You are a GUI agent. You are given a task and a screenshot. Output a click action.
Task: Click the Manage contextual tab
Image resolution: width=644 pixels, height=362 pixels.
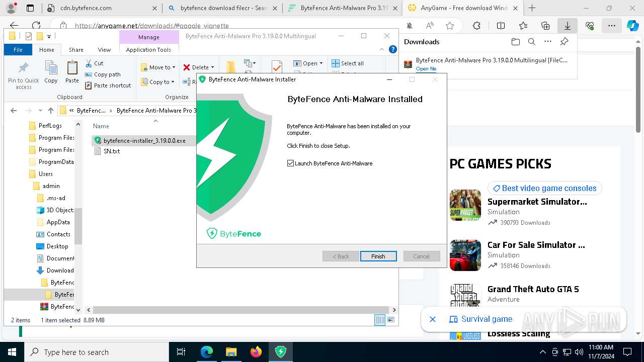(149, 37)
